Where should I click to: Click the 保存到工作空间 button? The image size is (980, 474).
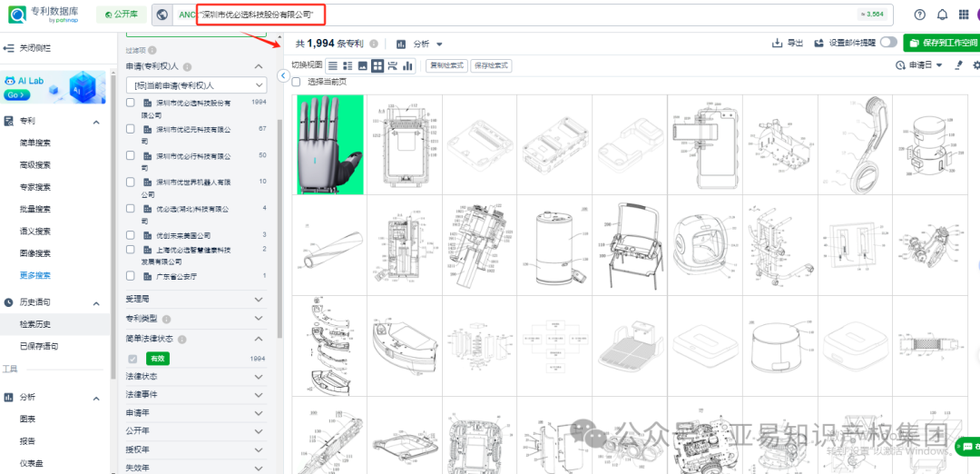[x=941, y=43]
